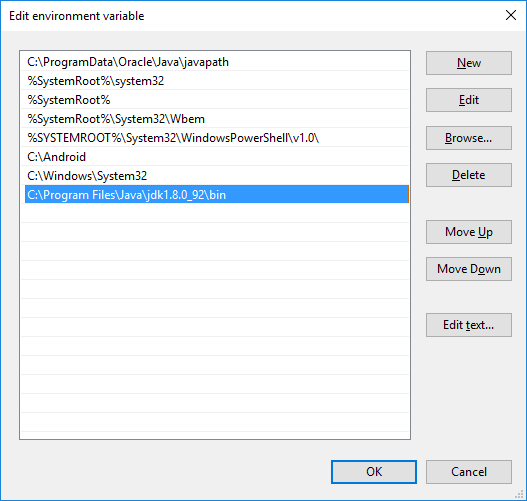The width and height of the screenshot is (527, 501).
Task: Confirm changes with OK
Action: [374, 472]
